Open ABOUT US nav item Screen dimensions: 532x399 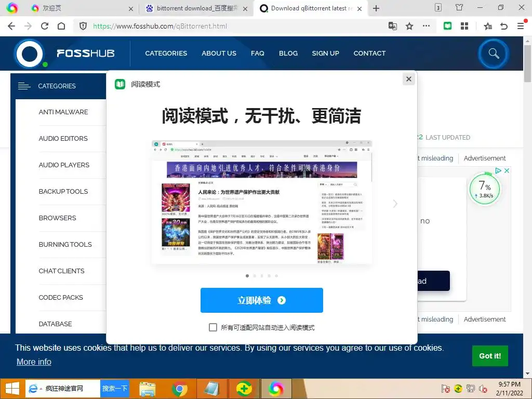point(219,54)
